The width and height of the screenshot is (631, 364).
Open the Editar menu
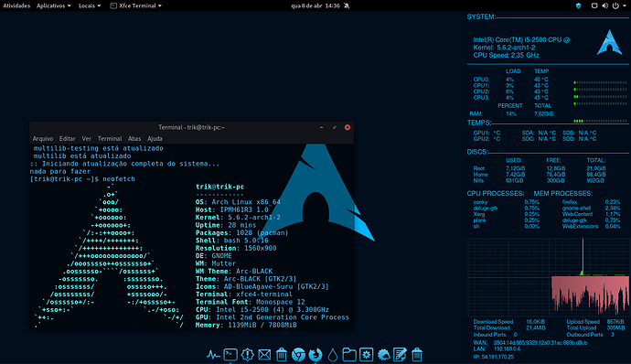[x=67, y=138]
